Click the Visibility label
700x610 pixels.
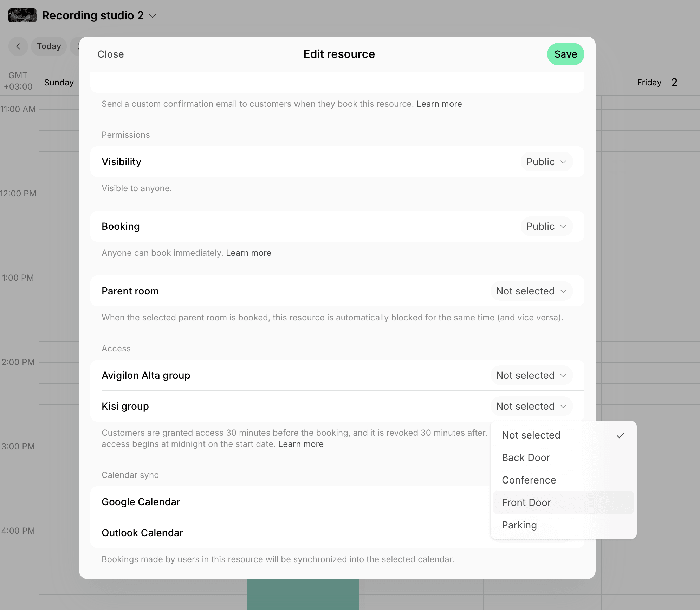pos(121,162)
